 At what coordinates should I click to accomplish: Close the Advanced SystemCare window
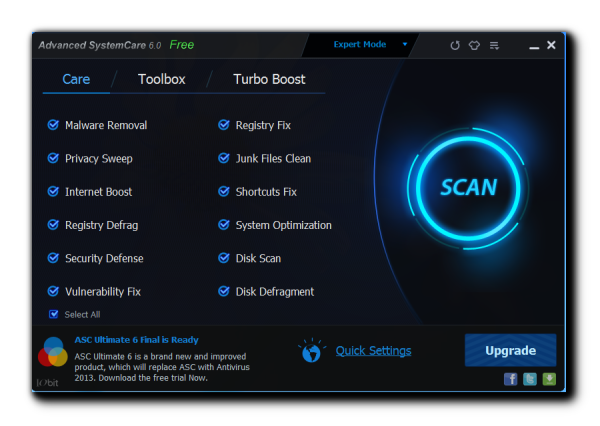[551, 45]
